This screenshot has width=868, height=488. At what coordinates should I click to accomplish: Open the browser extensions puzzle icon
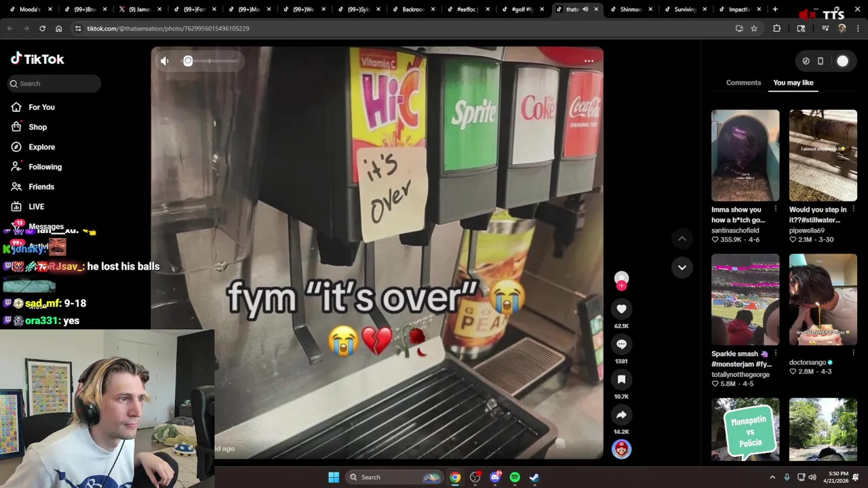[x=776, y=28]
